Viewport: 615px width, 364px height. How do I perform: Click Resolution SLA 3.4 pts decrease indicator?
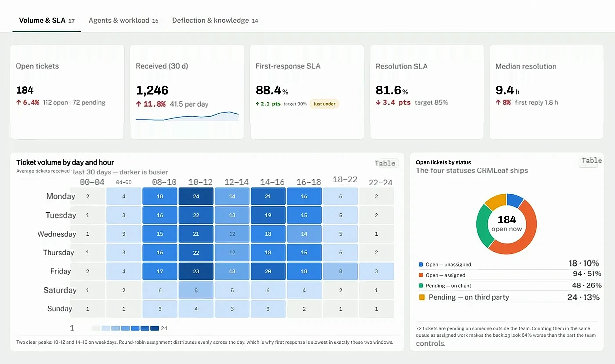click(x=393, y=103)
